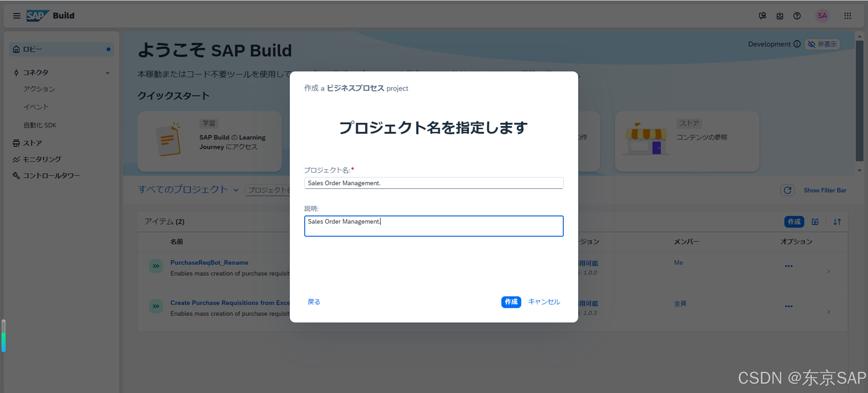Click the コネクタ sidebar item

tap(35, 72)
